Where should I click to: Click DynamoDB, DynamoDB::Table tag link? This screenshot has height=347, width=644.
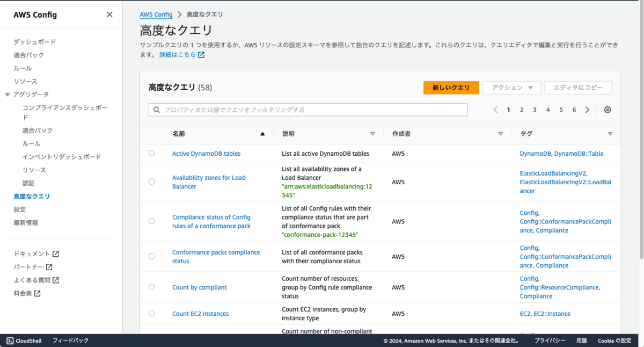tap(561, 154)
